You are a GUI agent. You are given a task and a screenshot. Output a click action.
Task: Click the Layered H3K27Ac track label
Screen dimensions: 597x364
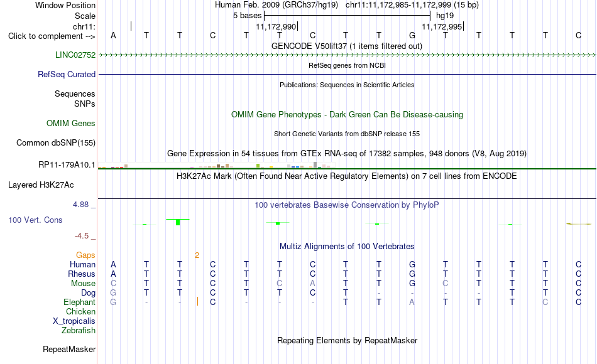pyautogui.click(x=41, y=185)
